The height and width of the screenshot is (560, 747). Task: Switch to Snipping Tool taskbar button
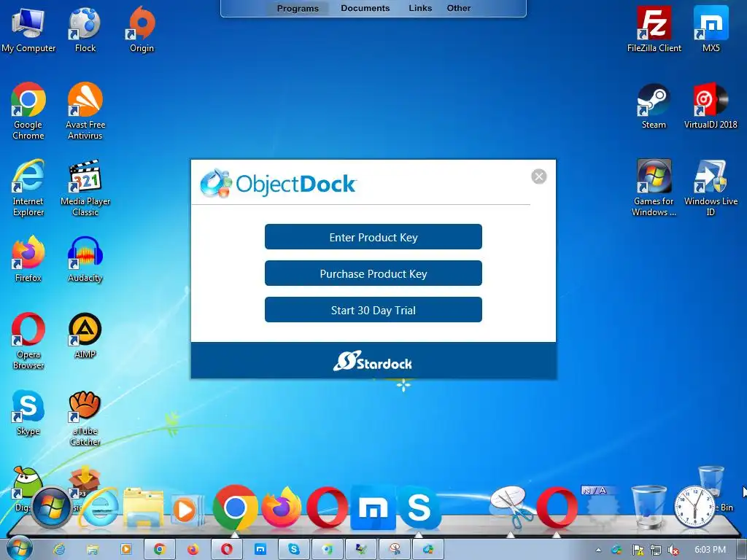pos(395,550)
